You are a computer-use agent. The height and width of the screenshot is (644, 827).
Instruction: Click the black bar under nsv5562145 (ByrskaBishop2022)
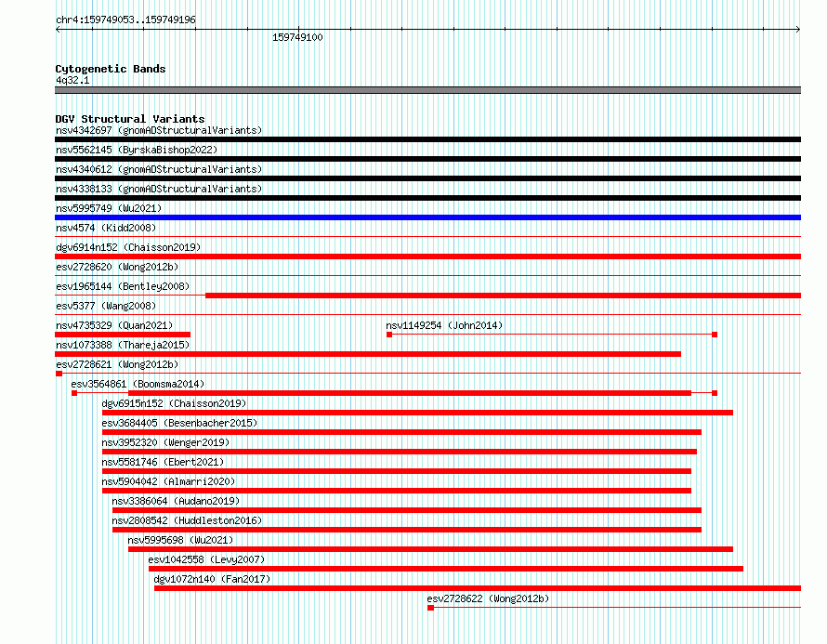click(427, 159)
